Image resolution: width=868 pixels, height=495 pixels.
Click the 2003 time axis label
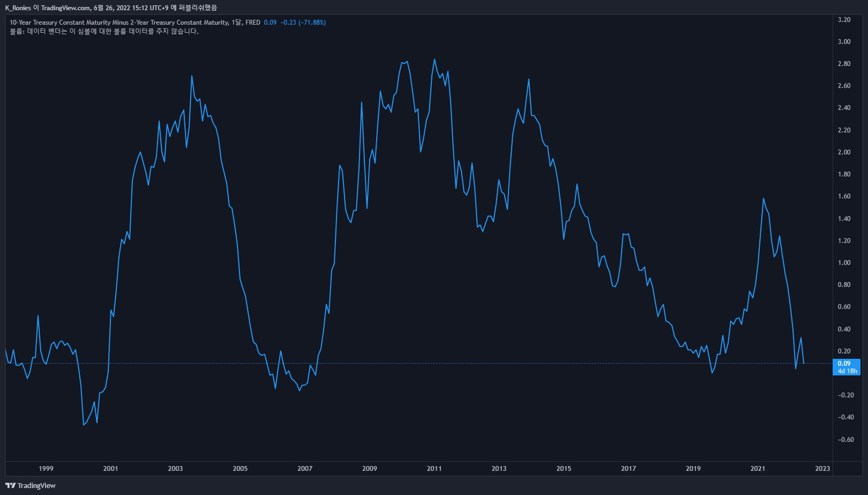point(175,469)
